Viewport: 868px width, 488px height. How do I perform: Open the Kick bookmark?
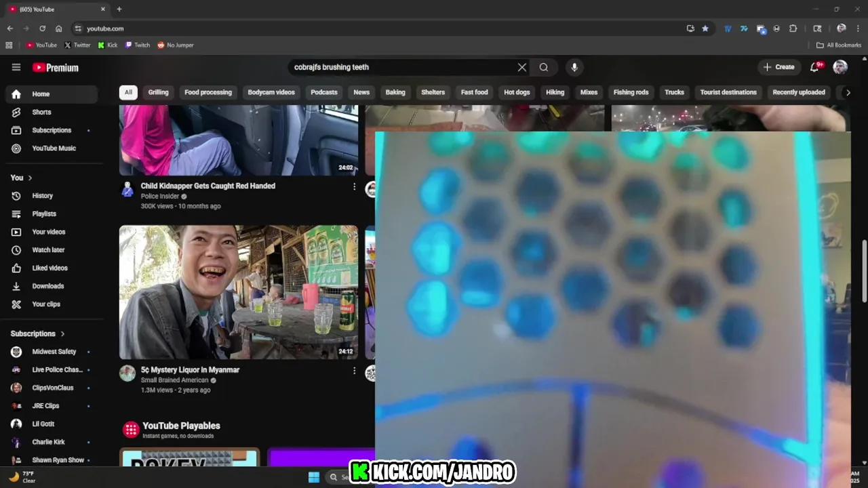[108, 45]
